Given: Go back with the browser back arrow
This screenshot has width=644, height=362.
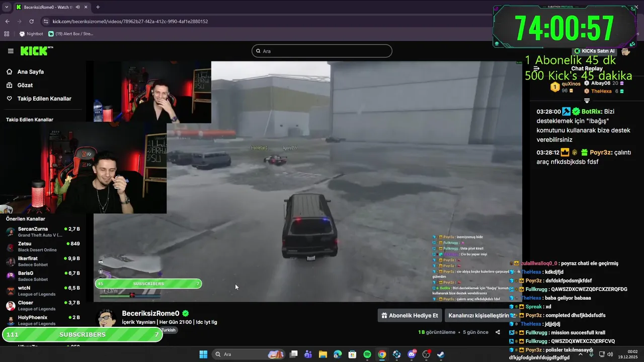Looking at the screenshot, I should pyautogui.click(x=7, y=22).
